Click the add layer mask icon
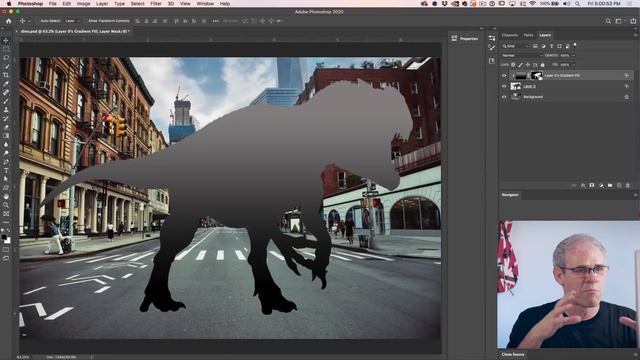Screen dimensions: 640x360 click(592, 185)
